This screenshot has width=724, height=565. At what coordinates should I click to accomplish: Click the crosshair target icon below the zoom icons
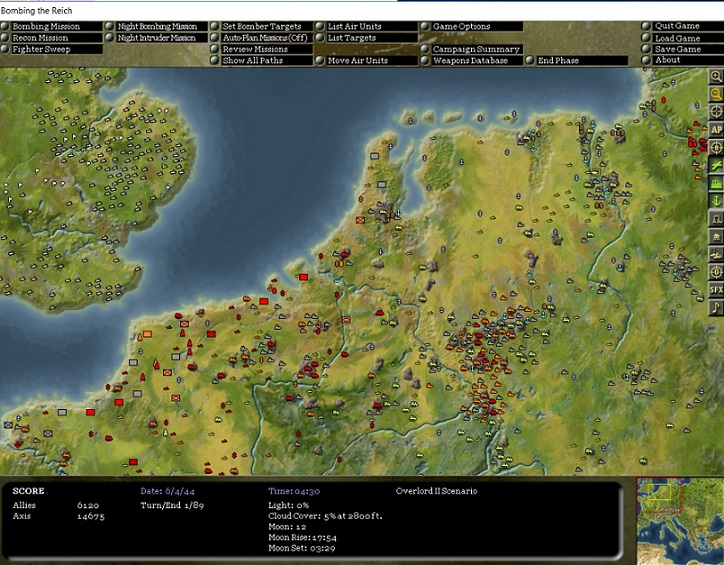[716, 112]
